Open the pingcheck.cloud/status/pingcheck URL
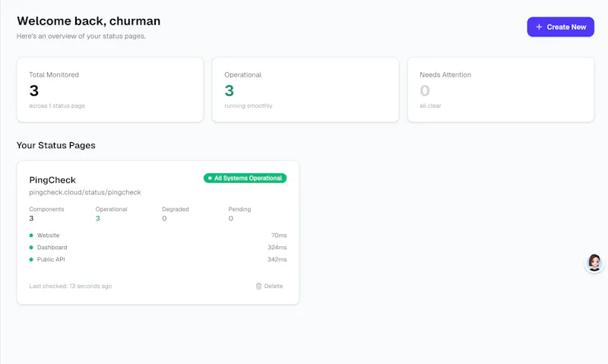608x364 pixels. (85, 192)
